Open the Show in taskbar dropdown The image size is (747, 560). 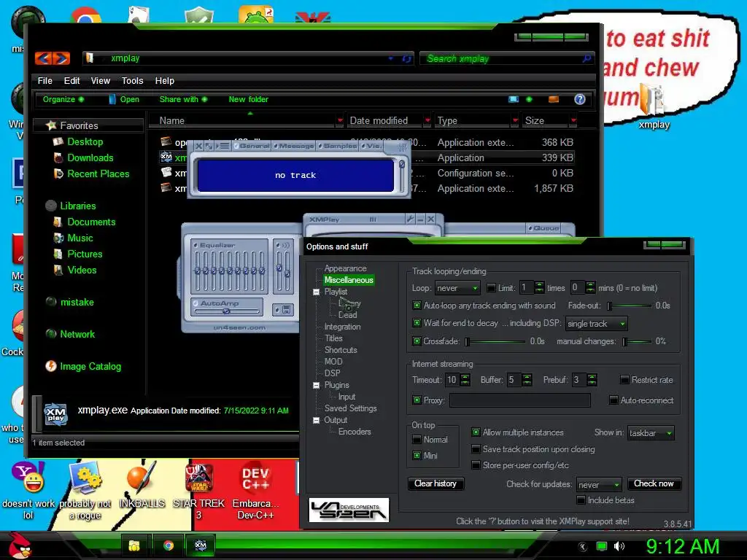pyautogui.click(x=651, y=433)
